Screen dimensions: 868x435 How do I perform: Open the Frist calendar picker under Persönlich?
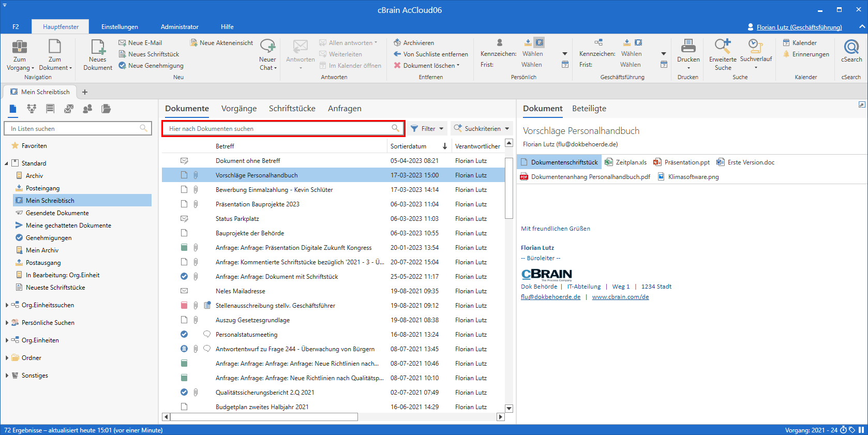pos(565,65)
